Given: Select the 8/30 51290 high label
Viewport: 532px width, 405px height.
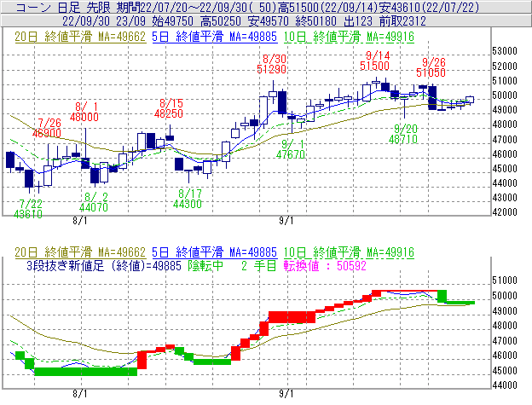Looking at the screenshot, I should (272, 64).
